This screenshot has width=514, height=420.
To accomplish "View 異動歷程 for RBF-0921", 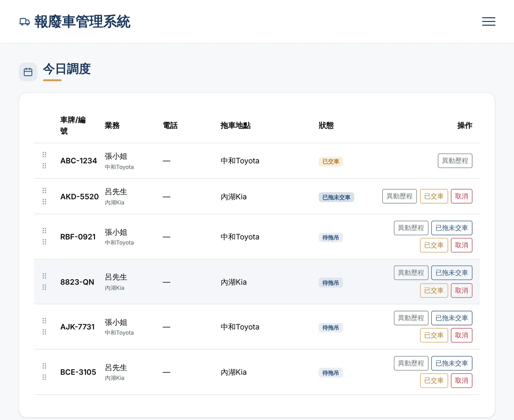I will pyautogui.click(x=411, y=228).
